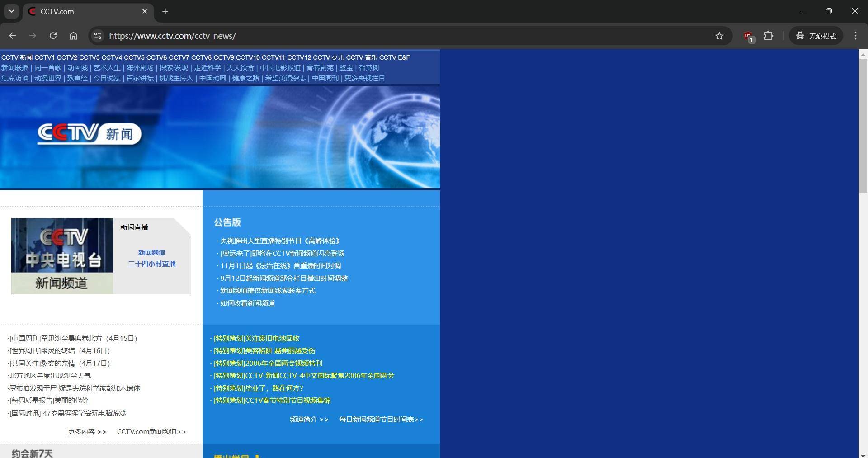The image size is (868, 458).
Task: Open CCTV春节特别节目视频集锦 feature
Action: coord(272,401)
